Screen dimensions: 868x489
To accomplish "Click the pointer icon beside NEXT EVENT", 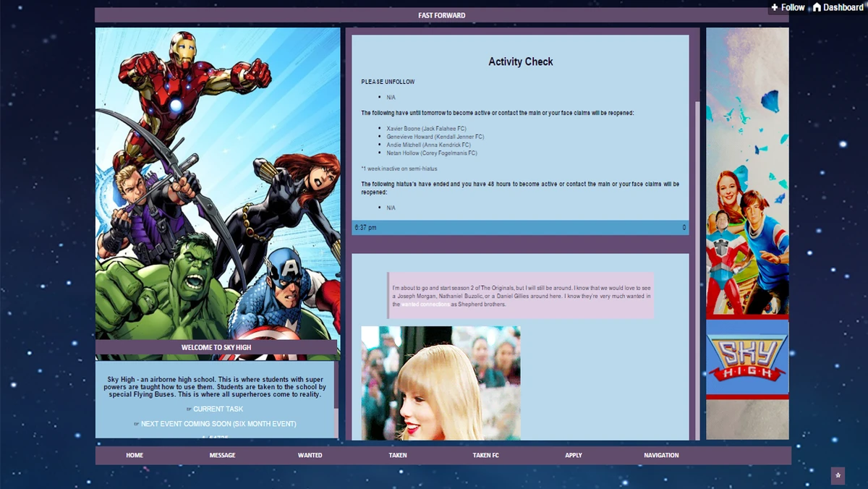I will (135, 424).
